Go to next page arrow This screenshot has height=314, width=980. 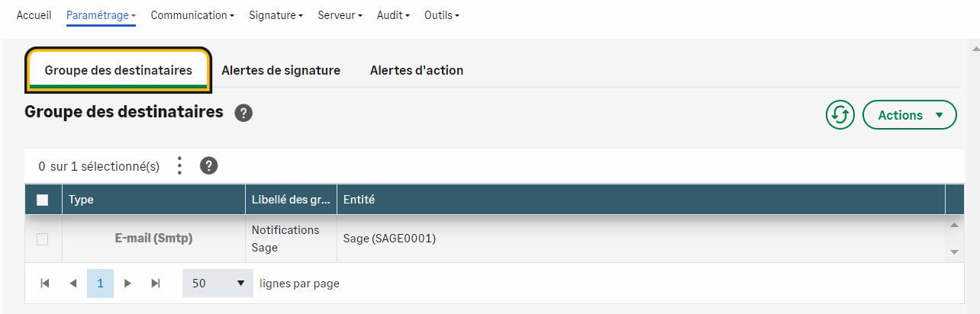[127, 284]
